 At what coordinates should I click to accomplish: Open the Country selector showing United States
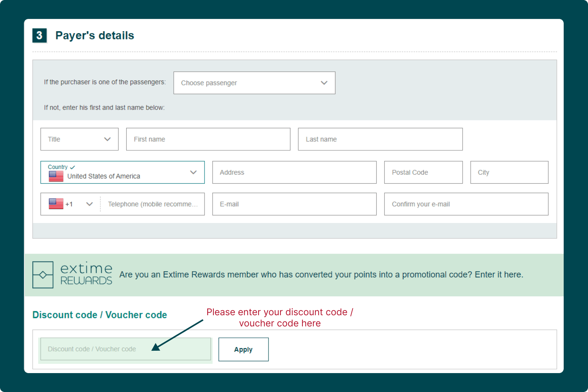[x=123, y=172]
